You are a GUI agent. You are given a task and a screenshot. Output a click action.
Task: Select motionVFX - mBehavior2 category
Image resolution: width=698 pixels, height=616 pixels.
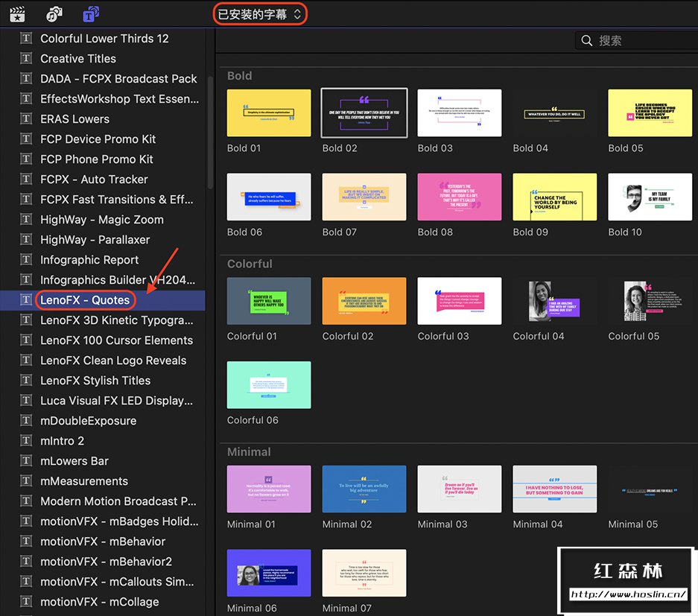pyautogui.click(x=102, y=562)
